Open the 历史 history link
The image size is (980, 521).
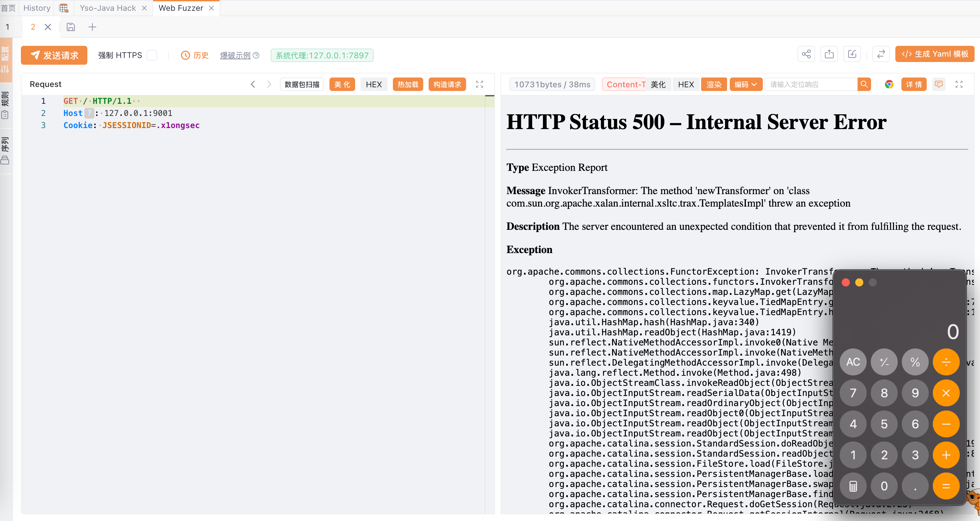click(195, 55)
